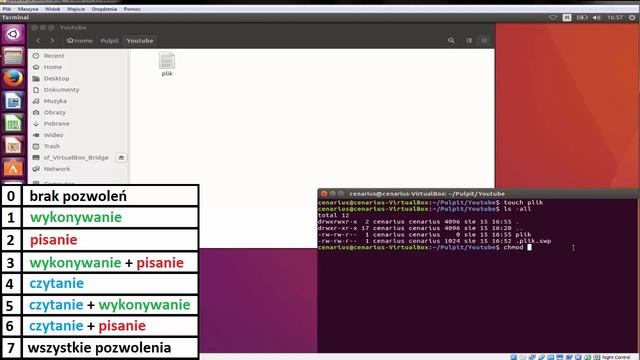
Task: Click the terminal chmod command line
Action: (424, 247)
